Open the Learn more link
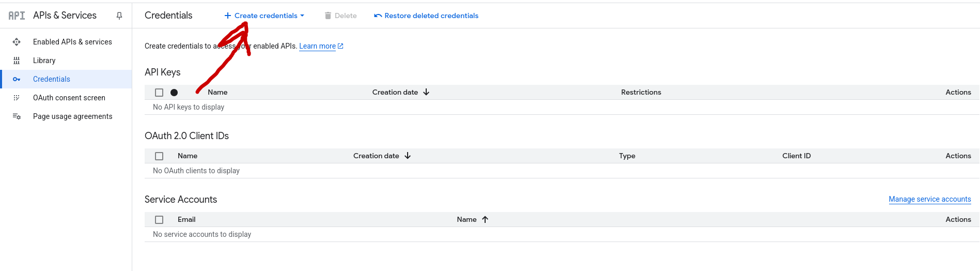This screenshot has width=980, height=271. (x=317, y=46)
